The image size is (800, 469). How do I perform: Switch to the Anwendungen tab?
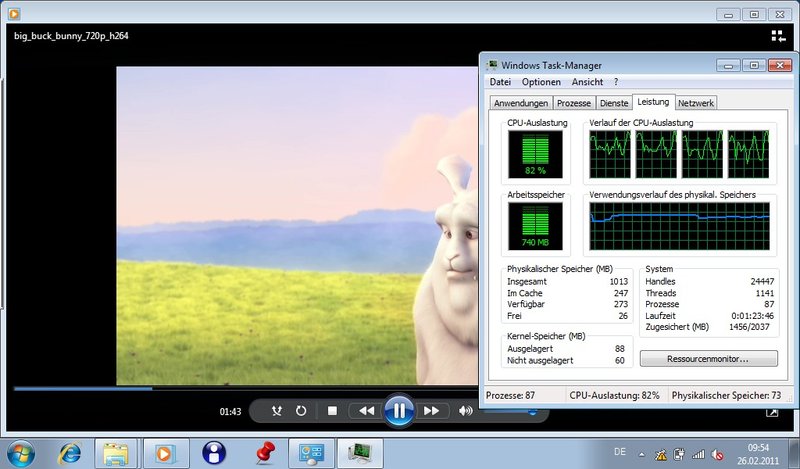tap(521, 103)
